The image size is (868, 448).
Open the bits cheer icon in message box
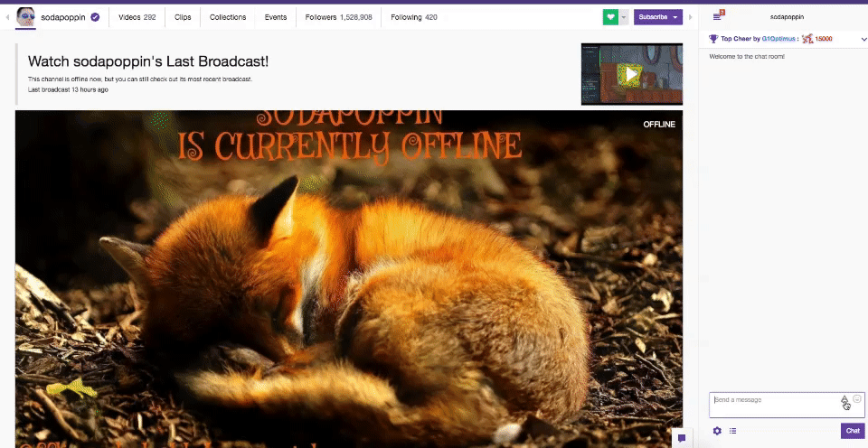click(x=844, y=399)
